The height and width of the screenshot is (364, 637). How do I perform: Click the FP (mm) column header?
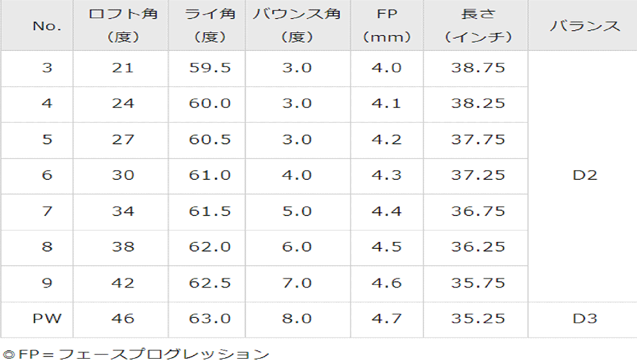386,25
